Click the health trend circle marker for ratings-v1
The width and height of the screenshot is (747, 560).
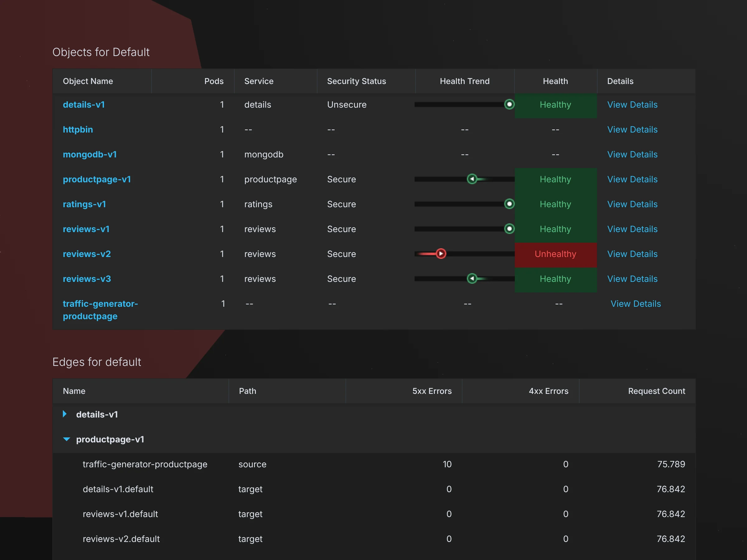509,204
